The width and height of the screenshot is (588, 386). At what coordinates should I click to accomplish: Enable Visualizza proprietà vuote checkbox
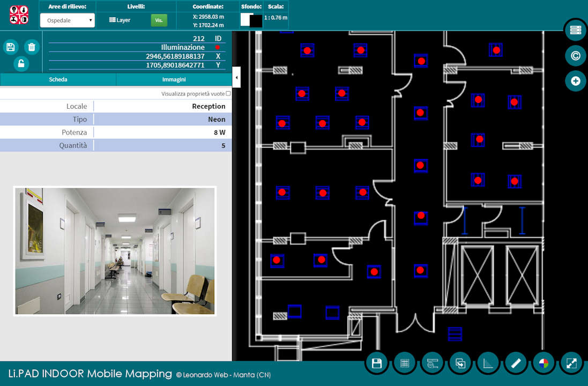pos(228,93)
